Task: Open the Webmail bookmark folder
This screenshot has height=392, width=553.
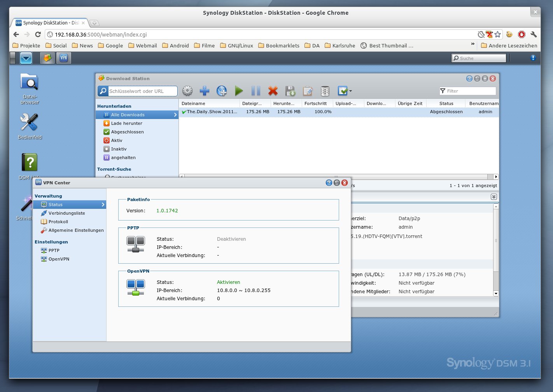Action: 143,45
